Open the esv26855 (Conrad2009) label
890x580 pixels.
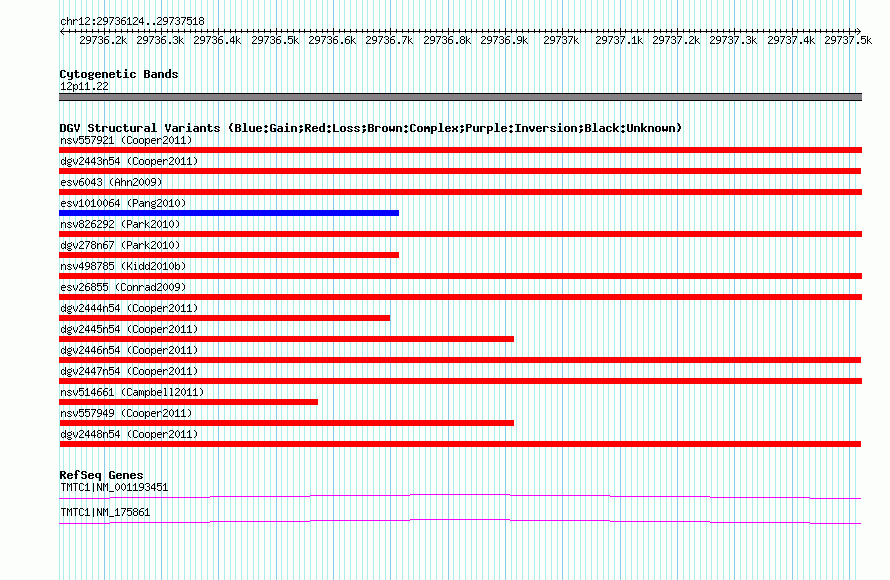pyautogui.click(x=123, y=287)
